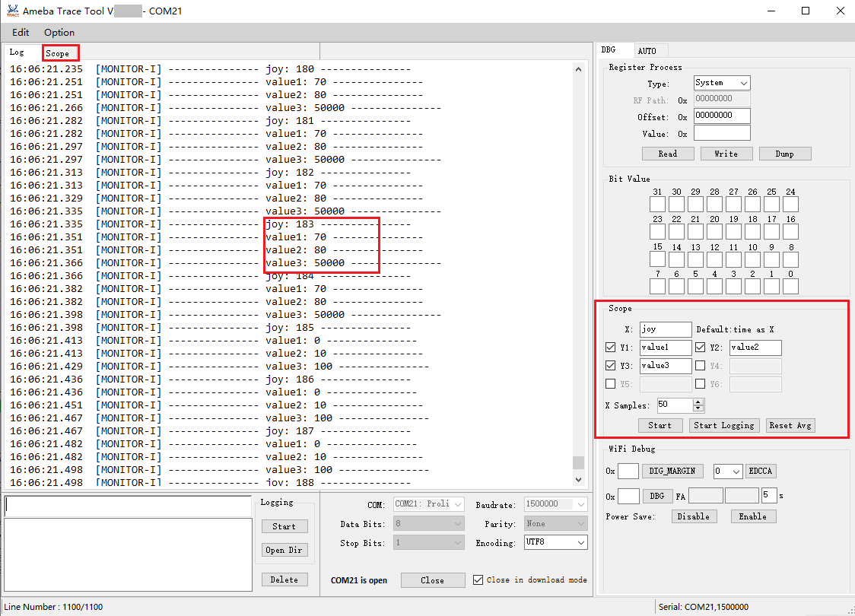The image size is (855, 616).
Task: Click the Offset hex input field
Action: [x=721, y=116]
